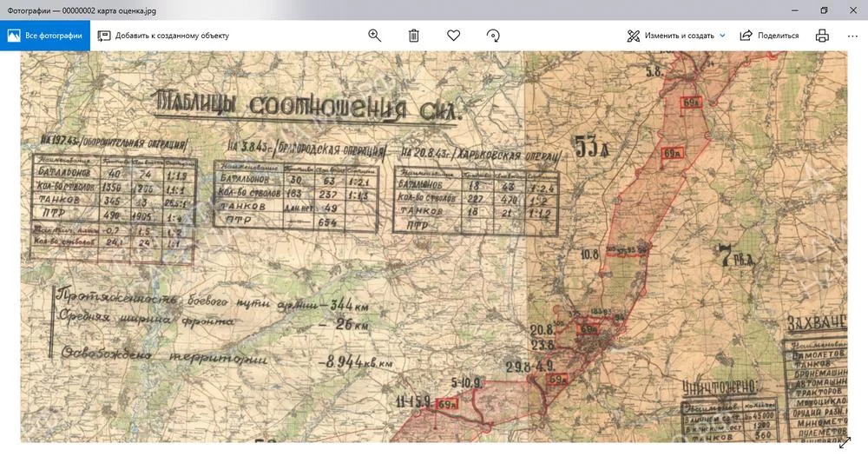The height and width of the screenshot is (463, 868).
Task: Rotate the image with the rotate icon
Action: [x=493, y=36]
